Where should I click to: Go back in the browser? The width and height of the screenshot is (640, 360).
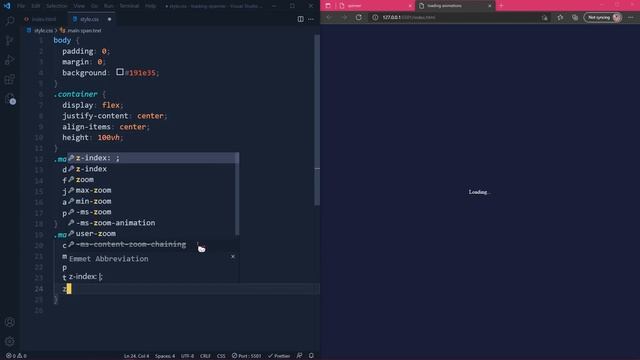click(329, 18)
